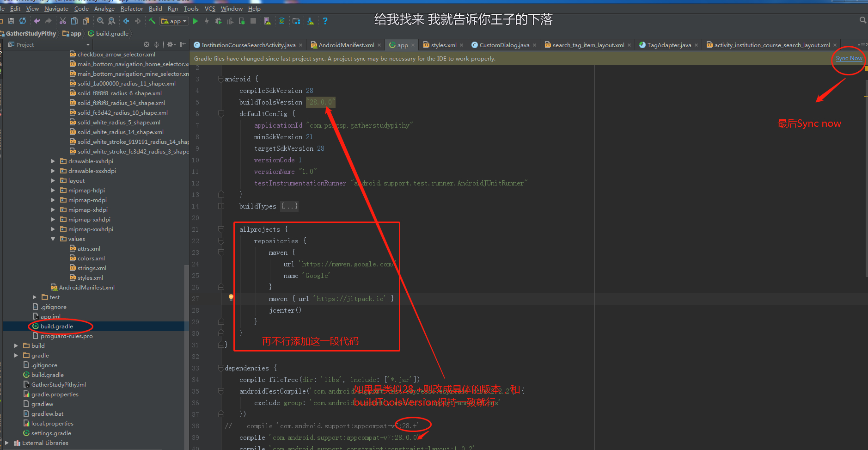Image resolution: width=868 pixels, height=450 pixels.
Task: Open Project panel gear settings
Action: (x=171, y=44)
